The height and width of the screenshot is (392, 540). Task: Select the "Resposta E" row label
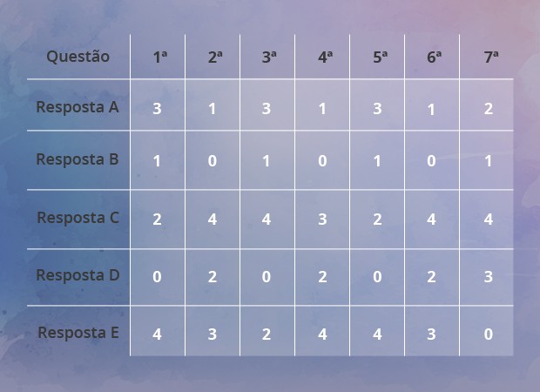click(x=78, y=333)
